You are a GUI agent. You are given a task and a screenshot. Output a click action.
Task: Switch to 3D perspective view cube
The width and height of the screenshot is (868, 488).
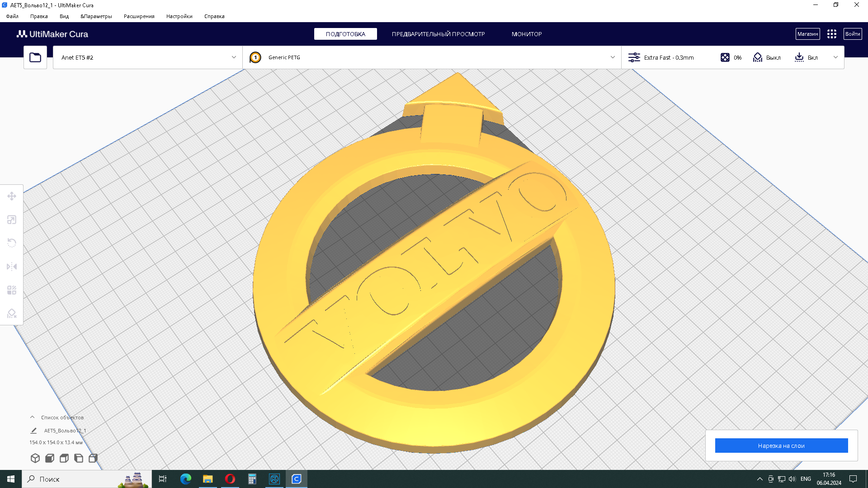point(35,458)
